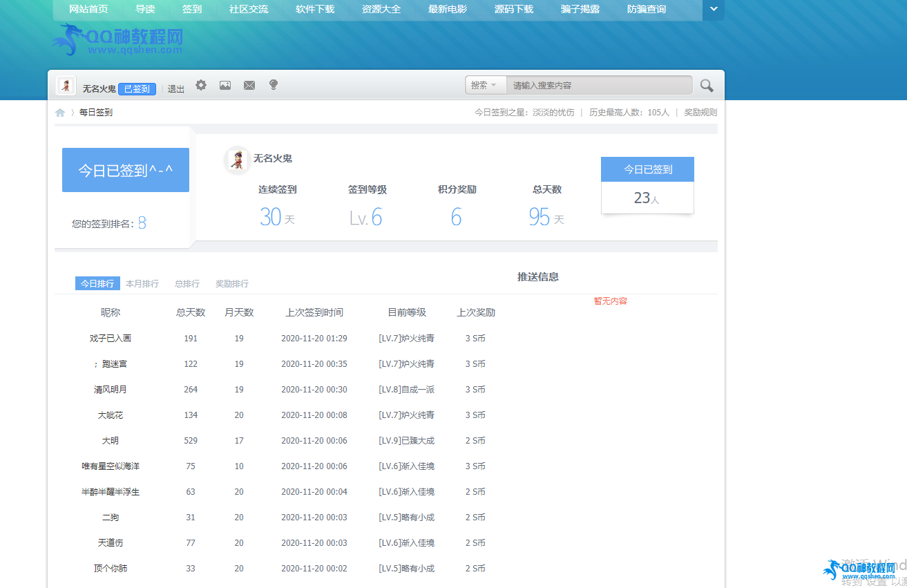Click the 95 天 total days value

[x=546, y=218]
